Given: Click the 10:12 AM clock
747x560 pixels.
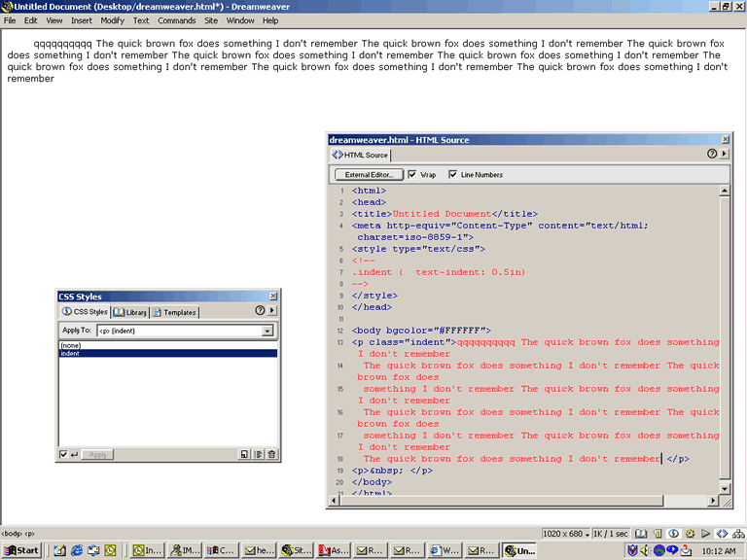Looking at the screenshot, I should coord(719,551).
